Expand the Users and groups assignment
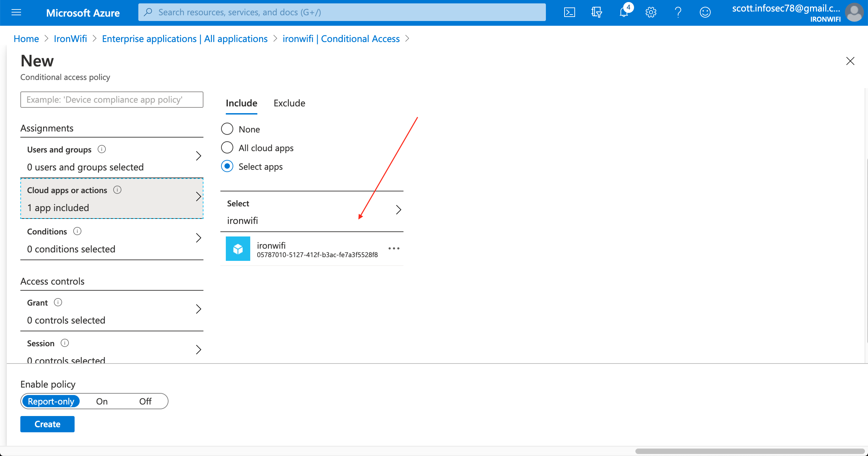 pyautogui.click(x=198, y=156)
